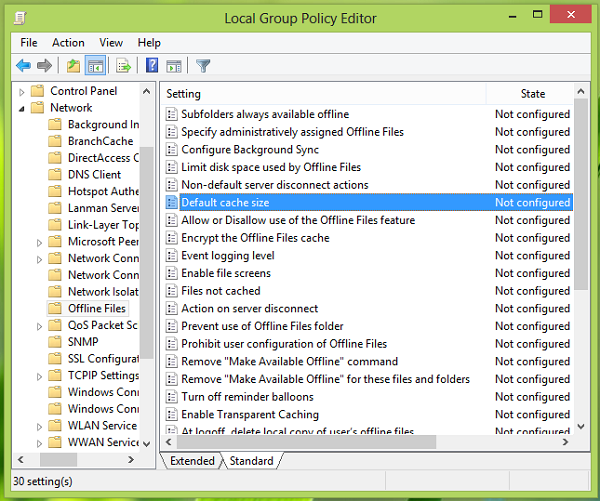Collapse the Network tree node
Screen dimensions: 600x501
click(x=21, y=109)
